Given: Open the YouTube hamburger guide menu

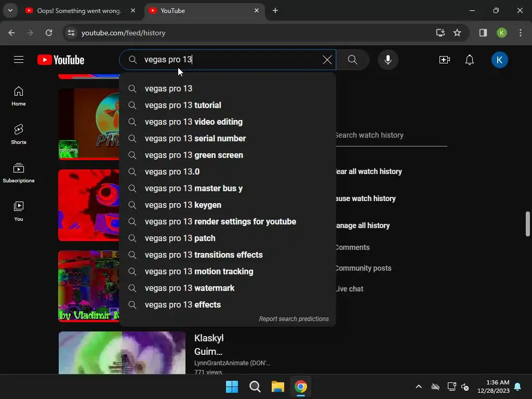Looking at the screenshot, I should pyautogui.click(x=19, y=60).
